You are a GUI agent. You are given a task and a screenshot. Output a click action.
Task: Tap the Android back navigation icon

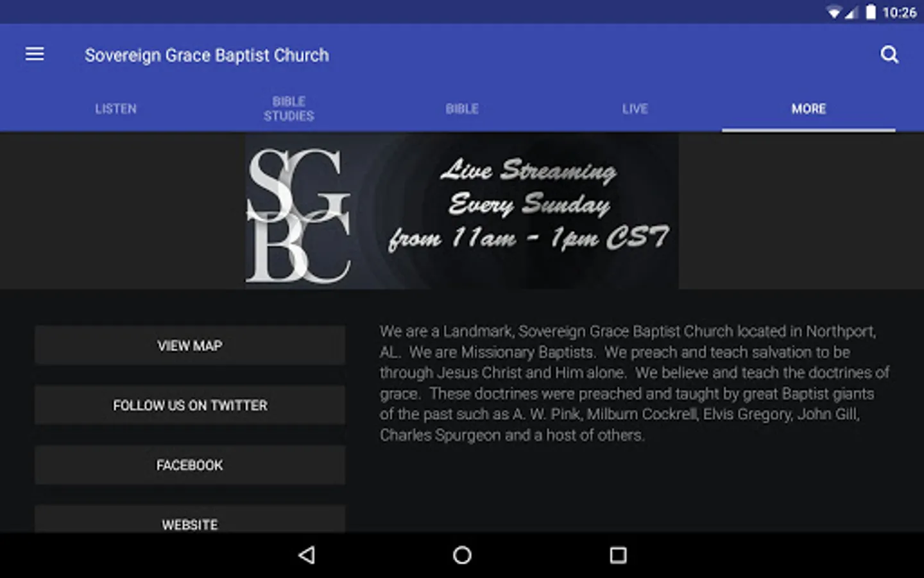[x=307, y=555]
